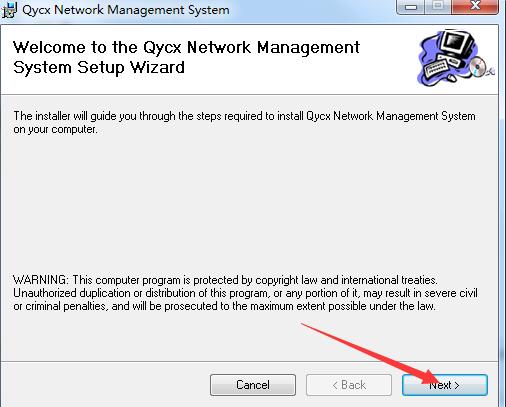Proceed with the Next > button
This screenshot has height=407, width=506.
point(445,385)
